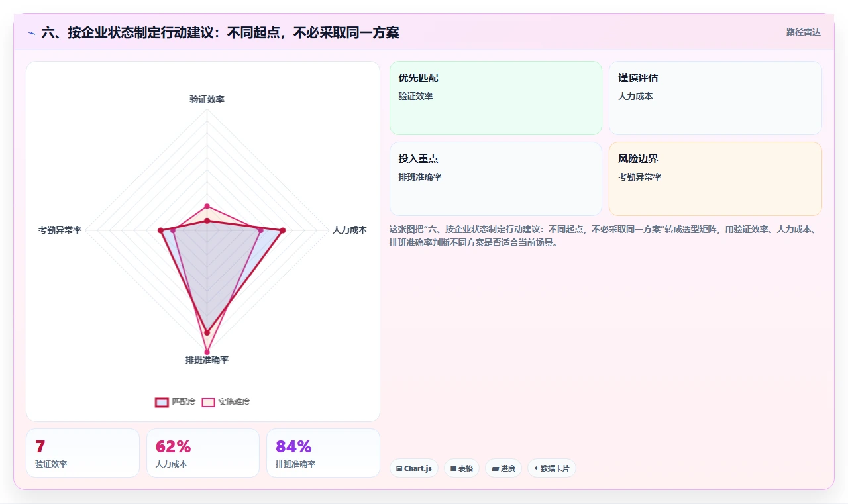Open the 优先匹配 card
This screenshot has width=848, height=504.
(x=496, y=98)
